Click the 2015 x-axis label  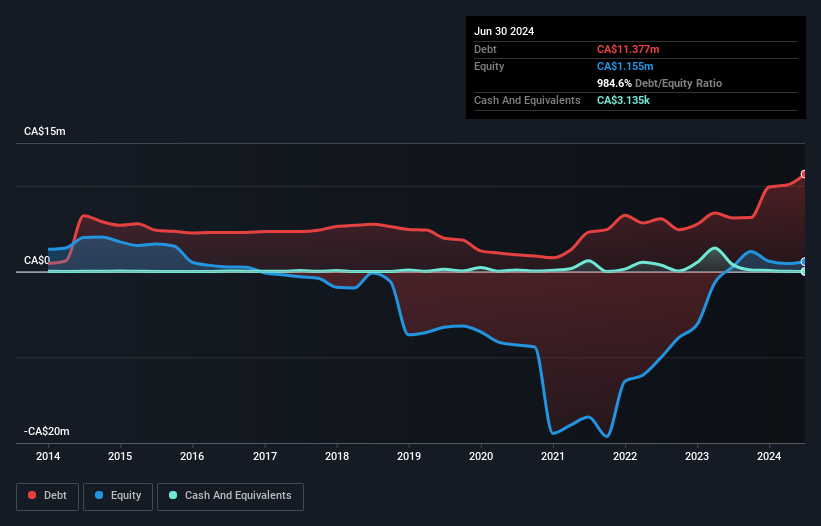(x=120, y=456)
